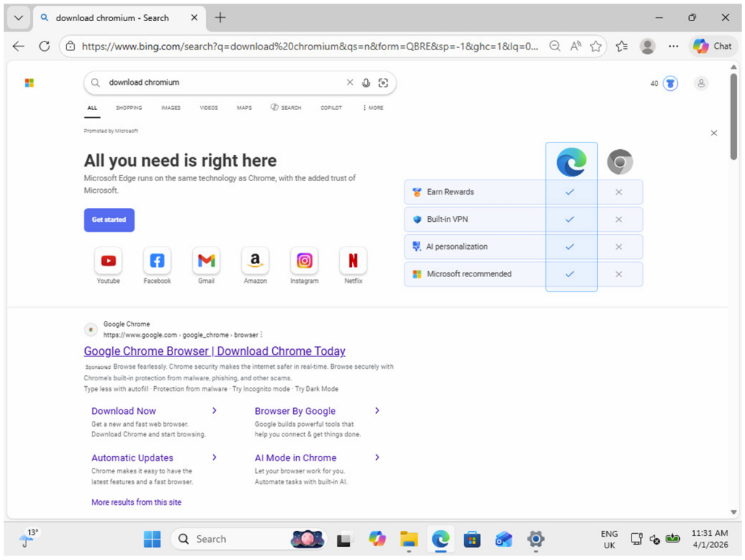The image size is (745, 560).
Task: Switch to the VIDEOS tab
Action: coord(209,108)
